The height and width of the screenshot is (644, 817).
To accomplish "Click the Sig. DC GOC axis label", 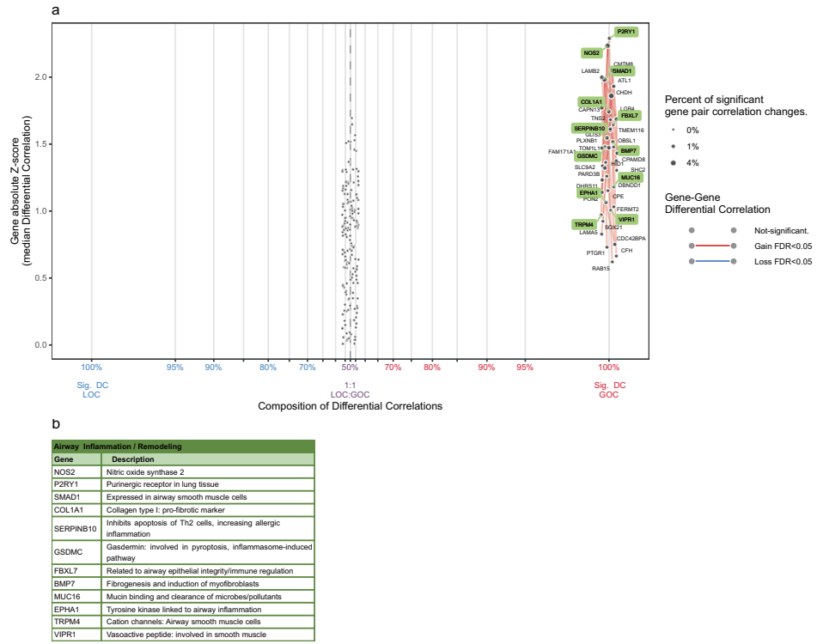I will (x=608, y=390).
